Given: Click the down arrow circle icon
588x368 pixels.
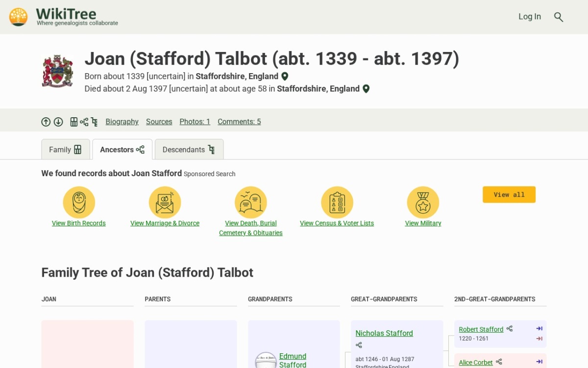Looking at the screenshot, I should pyautogui.click(x=58, y=122).
